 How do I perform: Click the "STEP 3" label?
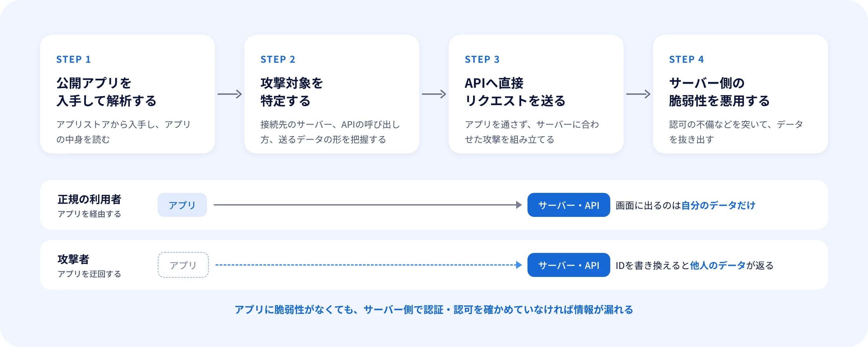(482, 59)
